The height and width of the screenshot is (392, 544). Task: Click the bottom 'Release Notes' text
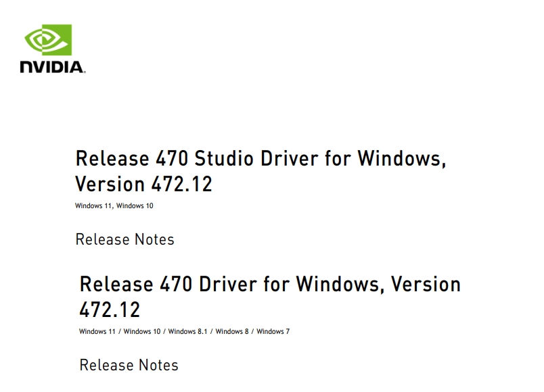point(129,366)
